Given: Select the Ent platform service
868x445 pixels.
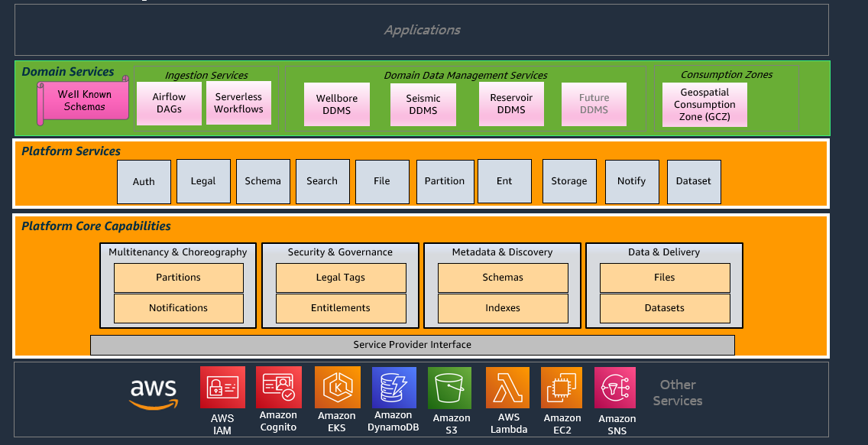Looking at the screenshot, I should (504, 181).
